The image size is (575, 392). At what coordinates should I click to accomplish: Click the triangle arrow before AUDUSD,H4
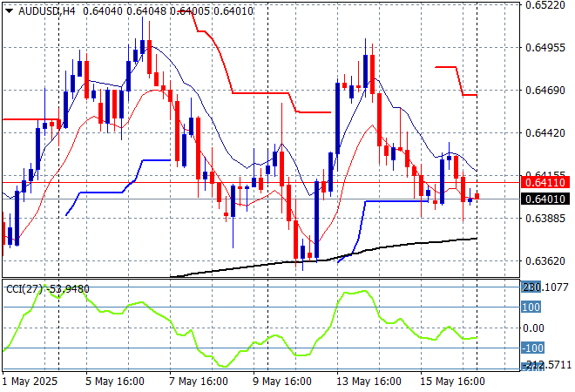coord(9,9)
